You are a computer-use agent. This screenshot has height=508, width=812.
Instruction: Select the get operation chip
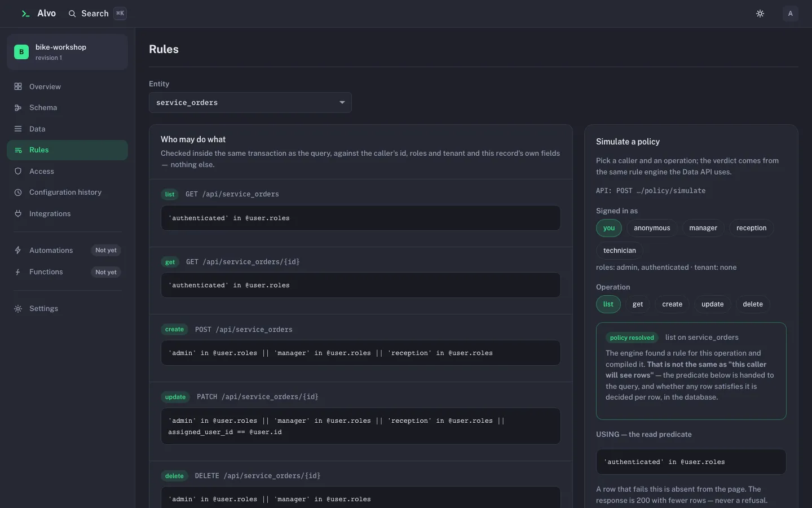tap(638, 304)
